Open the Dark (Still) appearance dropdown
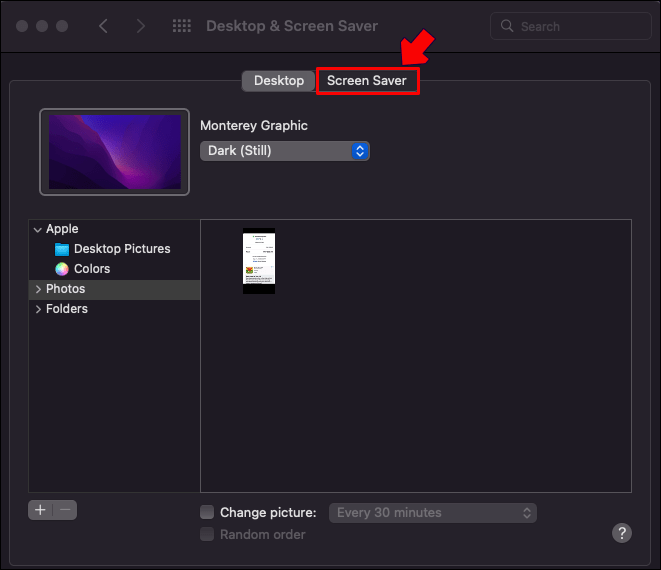 click(285, 151)
